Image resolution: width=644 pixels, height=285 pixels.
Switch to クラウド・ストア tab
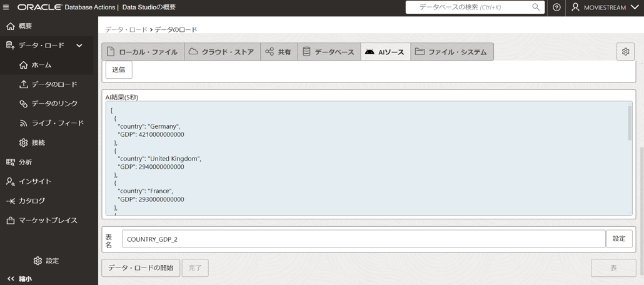pyautogui.click(x=222, y=52)
